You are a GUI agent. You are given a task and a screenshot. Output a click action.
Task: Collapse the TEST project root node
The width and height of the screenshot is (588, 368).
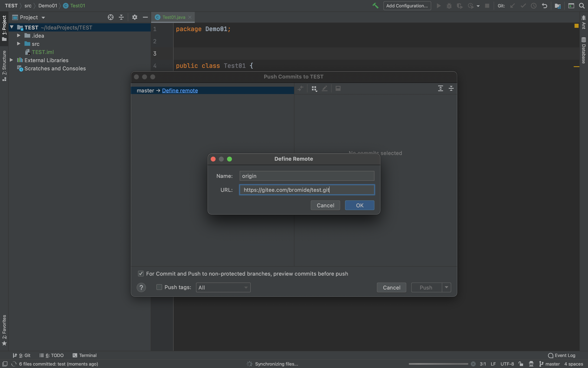pos(12,27)
